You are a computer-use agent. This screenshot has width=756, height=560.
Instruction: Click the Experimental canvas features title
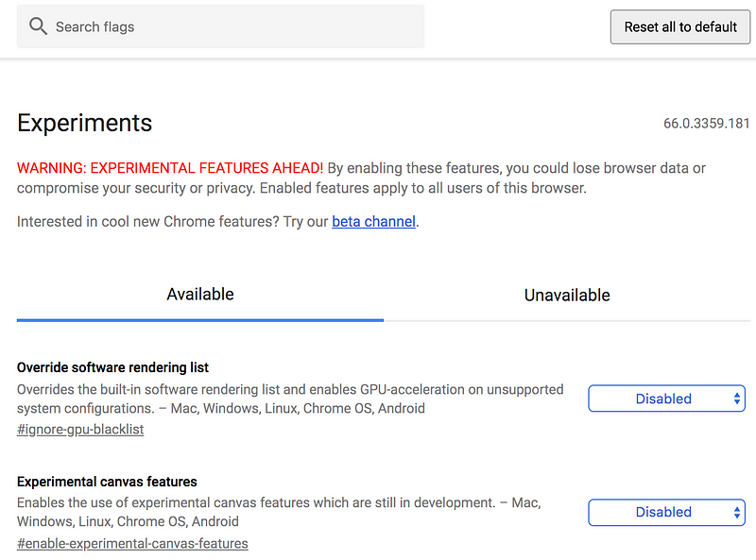pyautogui.click(x=107, y=482)
